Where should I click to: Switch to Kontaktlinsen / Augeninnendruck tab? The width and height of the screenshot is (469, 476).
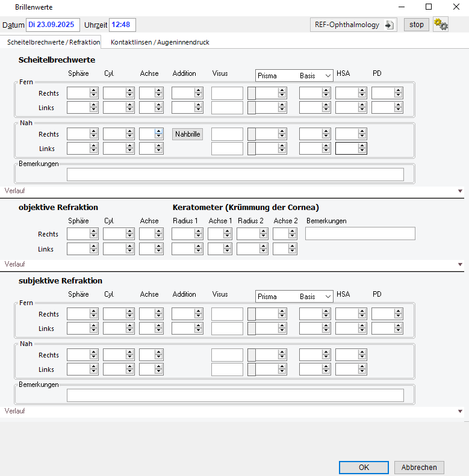[160, 42]
